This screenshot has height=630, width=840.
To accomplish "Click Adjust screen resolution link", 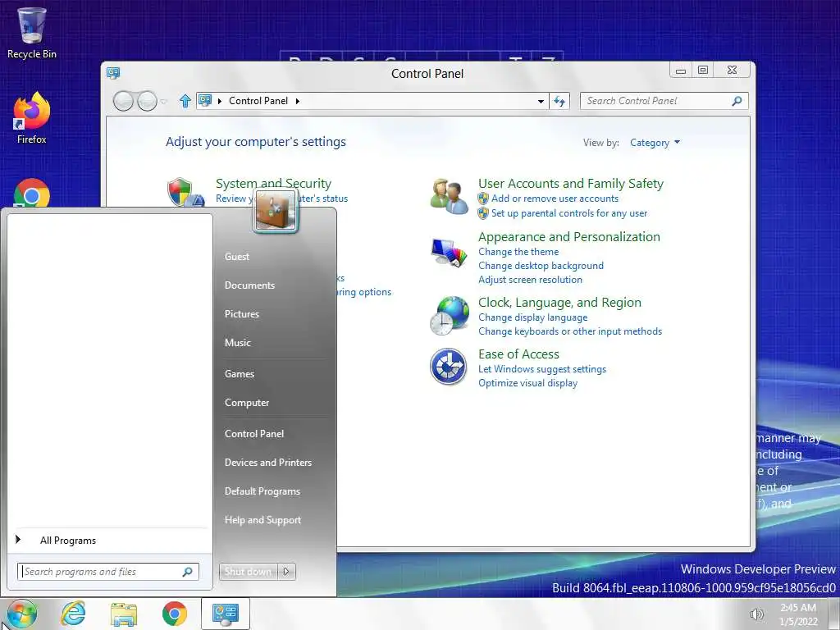I will (x=530, y=280).
